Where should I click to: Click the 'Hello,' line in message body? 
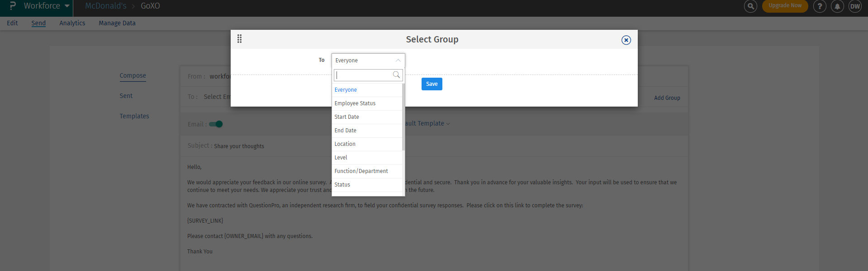(194, 167)
